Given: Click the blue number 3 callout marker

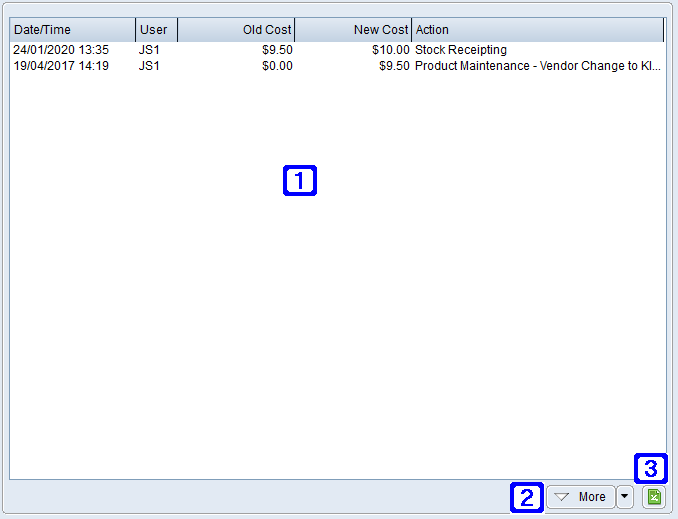Looking at the screenshot, I should (x=651, y=468).
